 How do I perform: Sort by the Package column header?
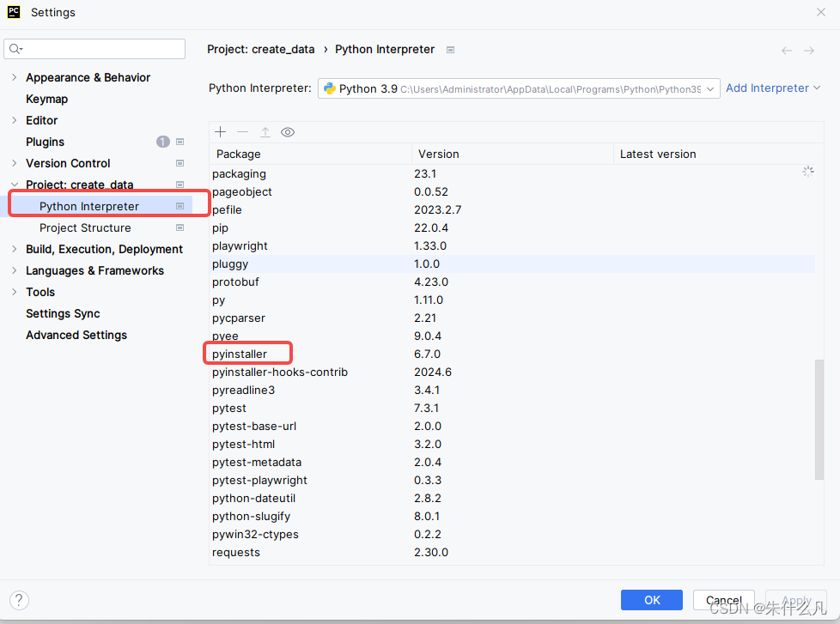[x=310, y=154]
